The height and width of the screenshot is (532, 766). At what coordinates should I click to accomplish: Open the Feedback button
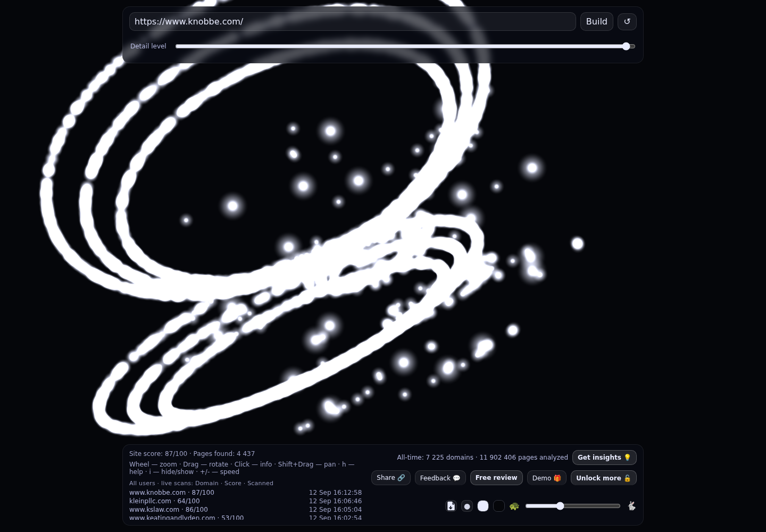tap(440, 478)
